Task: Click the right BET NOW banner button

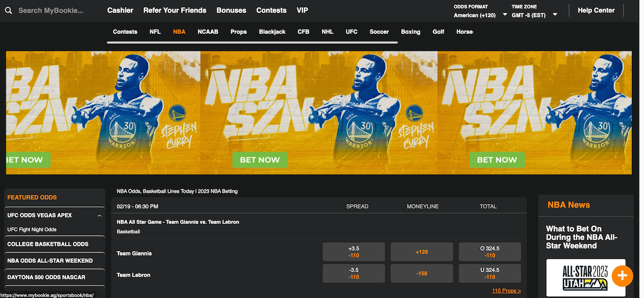Action: [x=497, y=159]
